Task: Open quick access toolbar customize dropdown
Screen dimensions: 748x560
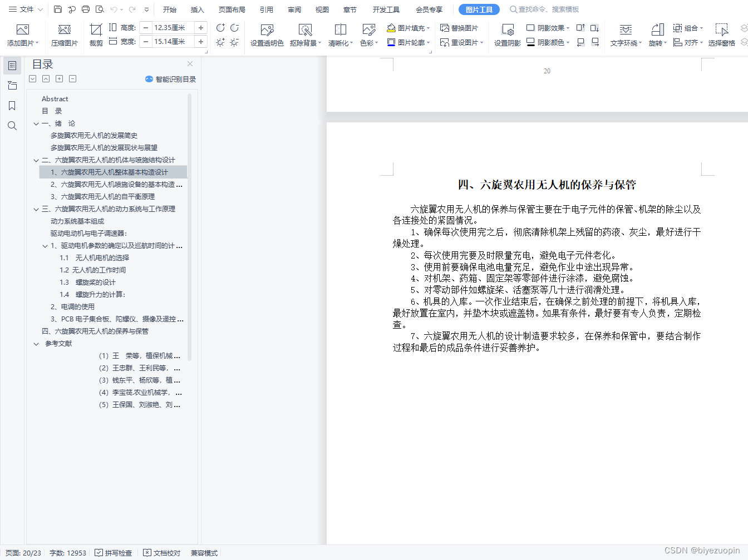Action: click(x=146, y=9)
